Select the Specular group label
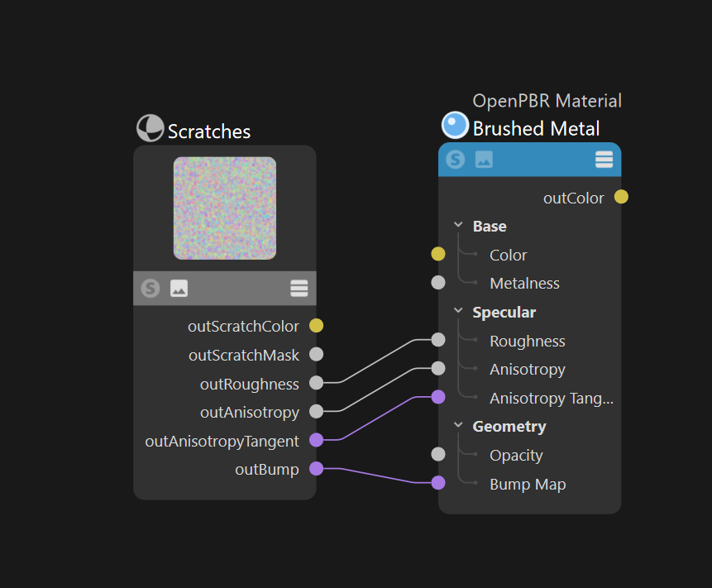Screen dimensions: 712x588 click(504, 313)
